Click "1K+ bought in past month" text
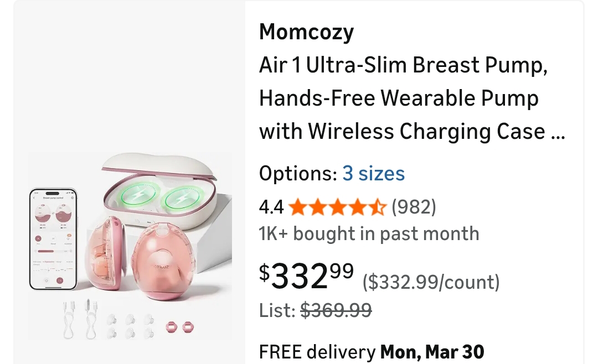The width and height of the screenshot is (598, 364). pos(369,233)
